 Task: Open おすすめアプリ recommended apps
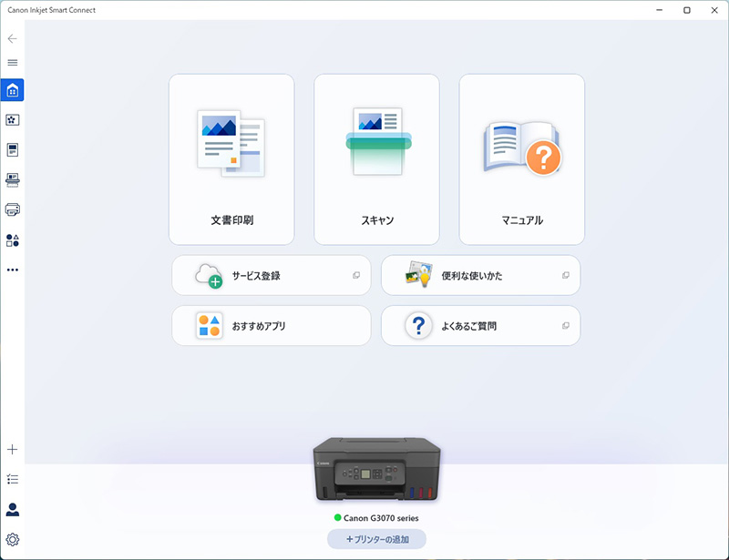pos(272,325)
